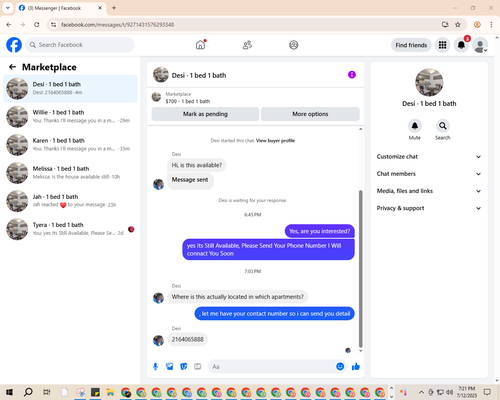Open the Windows Start menu
The width and height of the screenshot is (500, 400).
coord(9,392)
